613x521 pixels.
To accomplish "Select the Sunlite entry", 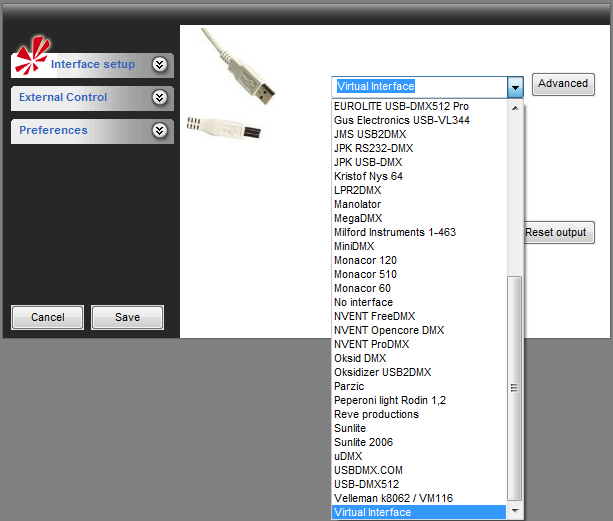I will 419,428.
